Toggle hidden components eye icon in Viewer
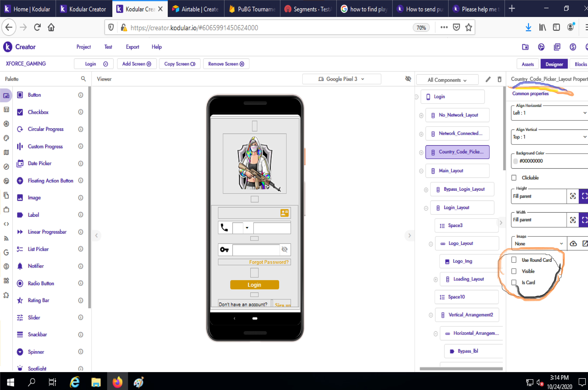The width and height of the screenshot is (588, 390). pos(408,79)
